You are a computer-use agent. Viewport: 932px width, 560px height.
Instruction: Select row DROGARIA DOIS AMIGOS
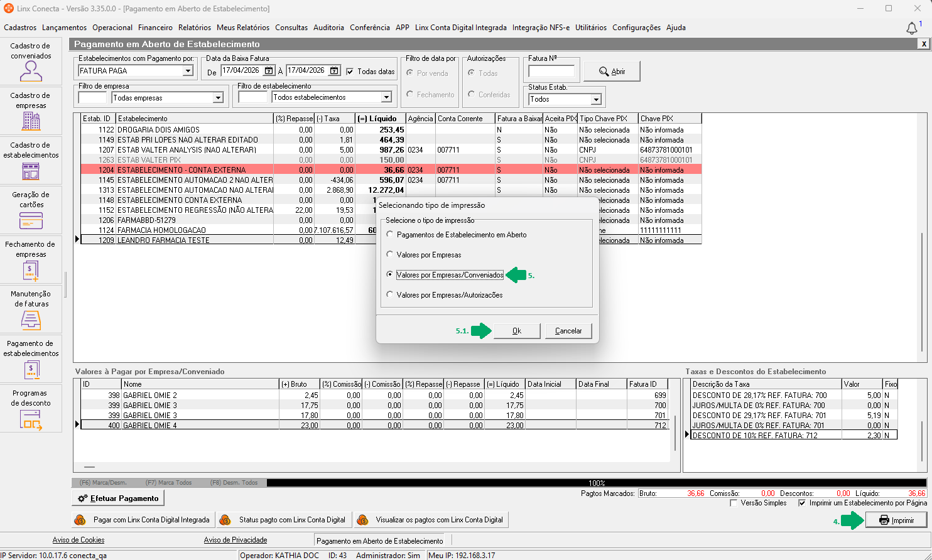[391, 130]
